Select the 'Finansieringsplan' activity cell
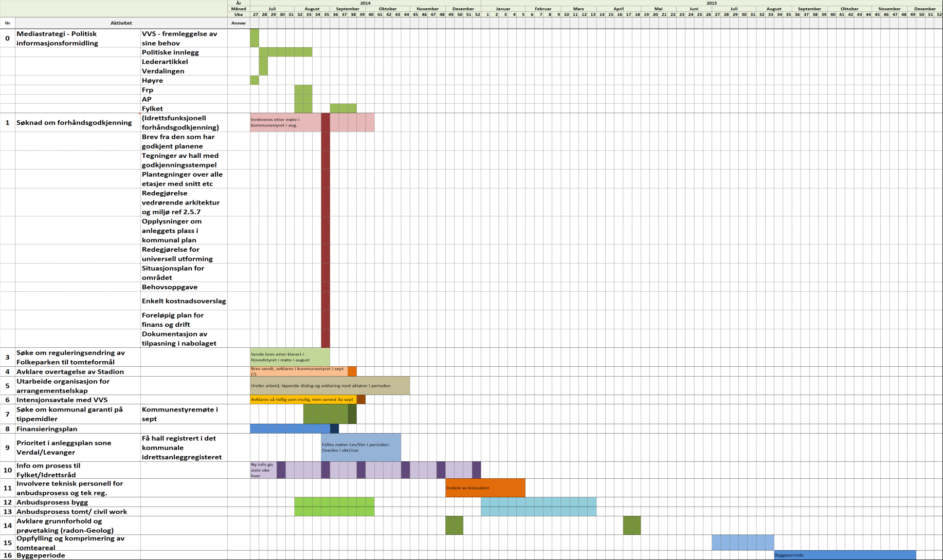Screen dimensions: 943x560 click(78, 428)
